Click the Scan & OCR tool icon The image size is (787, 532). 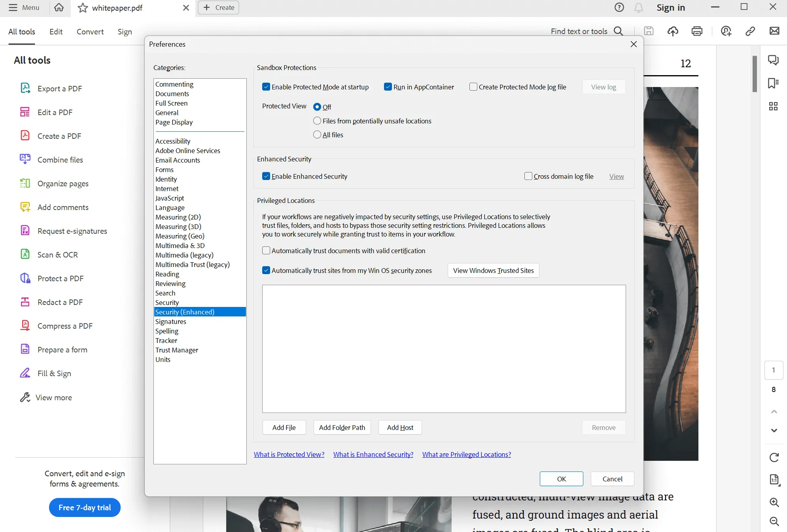26,255
